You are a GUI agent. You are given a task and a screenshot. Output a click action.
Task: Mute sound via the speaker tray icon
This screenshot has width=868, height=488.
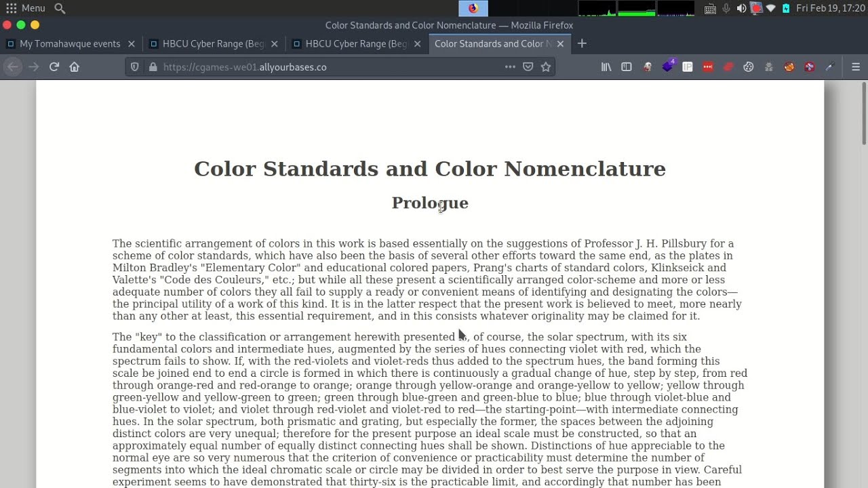click(741, 8)
